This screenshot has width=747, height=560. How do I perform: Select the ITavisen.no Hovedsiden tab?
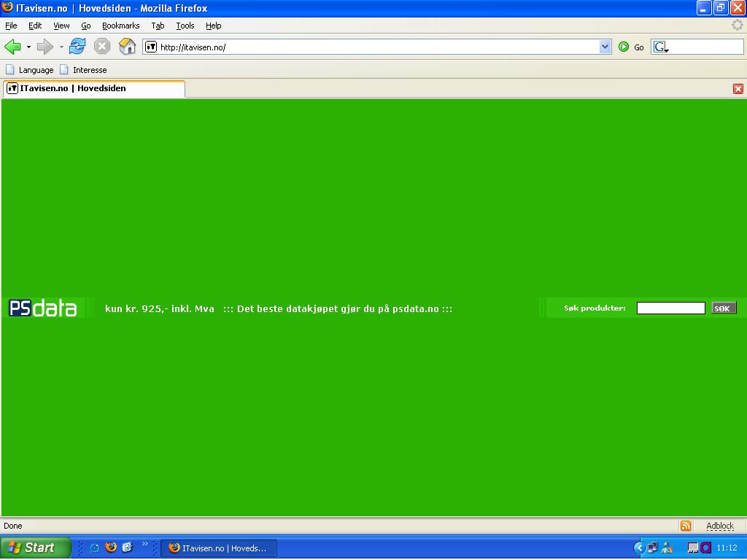93,88
